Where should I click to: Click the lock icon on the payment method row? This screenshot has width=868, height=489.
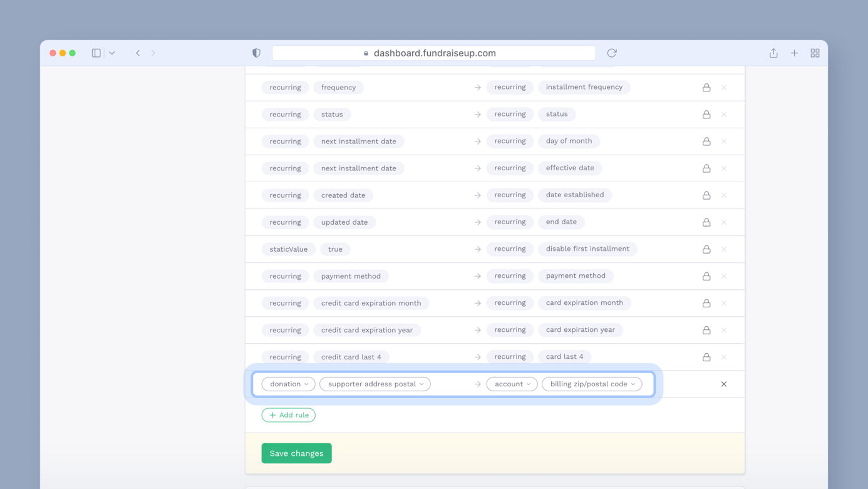click(x=706, y=276)
